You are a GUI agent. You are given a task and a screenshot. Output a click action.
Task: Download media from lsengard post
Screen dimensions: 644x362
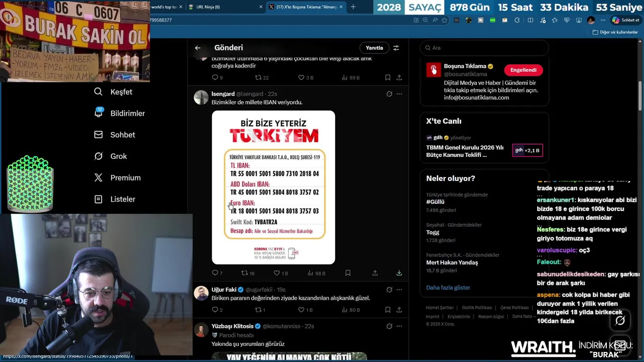point(399,273)
